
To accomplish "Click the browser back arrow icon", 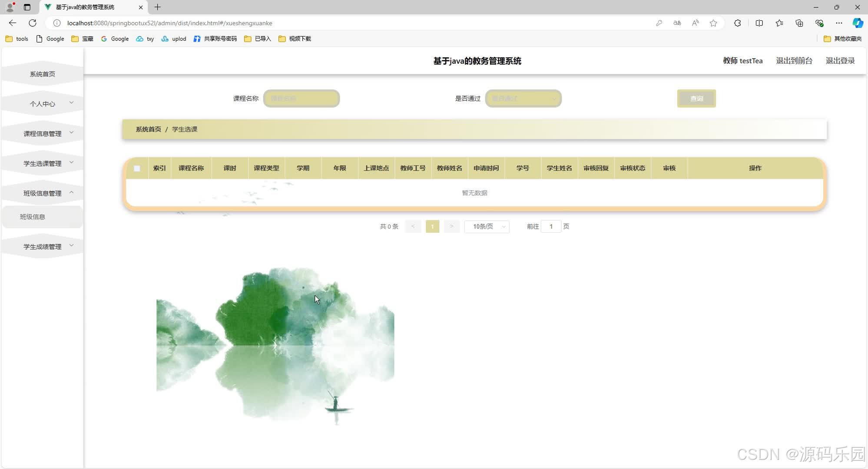I will [x=12, y=23].
